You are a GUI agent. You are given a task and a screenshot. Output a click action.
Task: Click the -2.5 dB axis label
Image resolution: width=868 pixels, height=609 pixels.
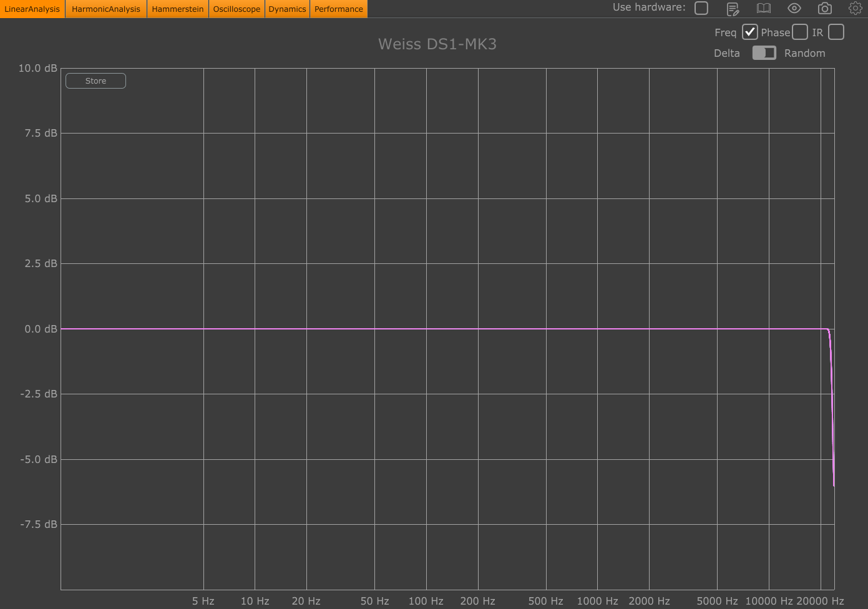[x=39, y=394]
